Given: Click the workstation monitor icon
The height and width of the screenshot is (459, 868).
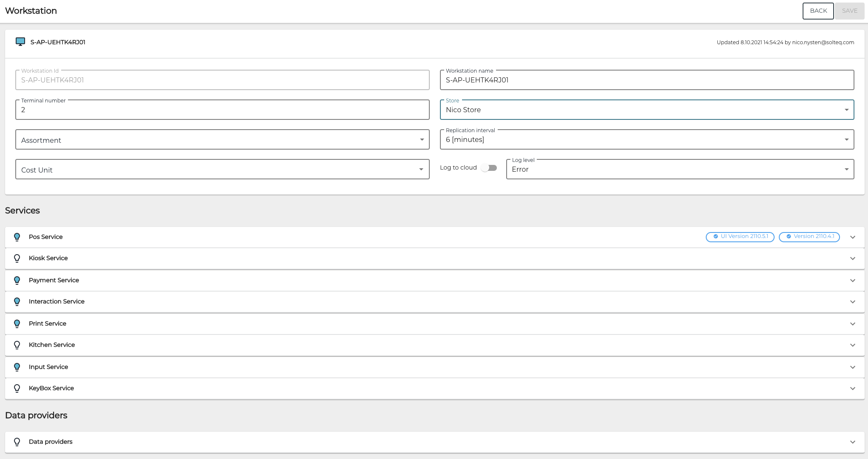Looking at the screenshot, I should click(x=20, y=42).
